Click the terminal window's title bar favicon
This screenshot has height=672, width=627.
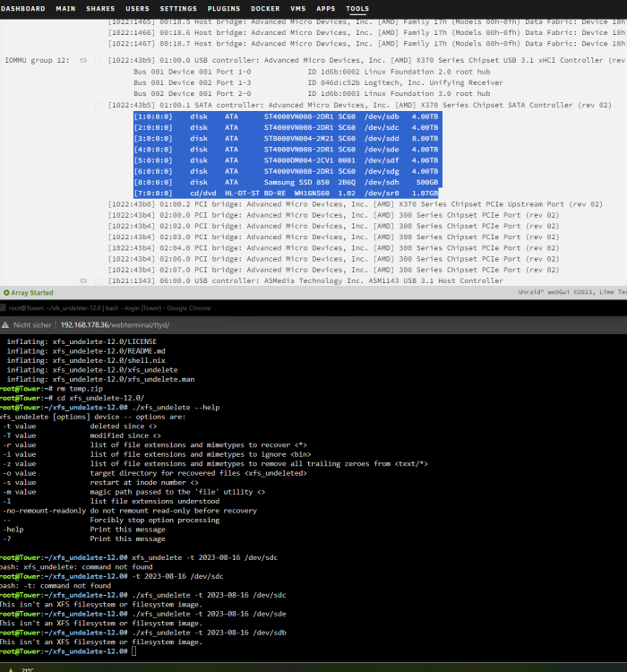(x=3, y=307)
